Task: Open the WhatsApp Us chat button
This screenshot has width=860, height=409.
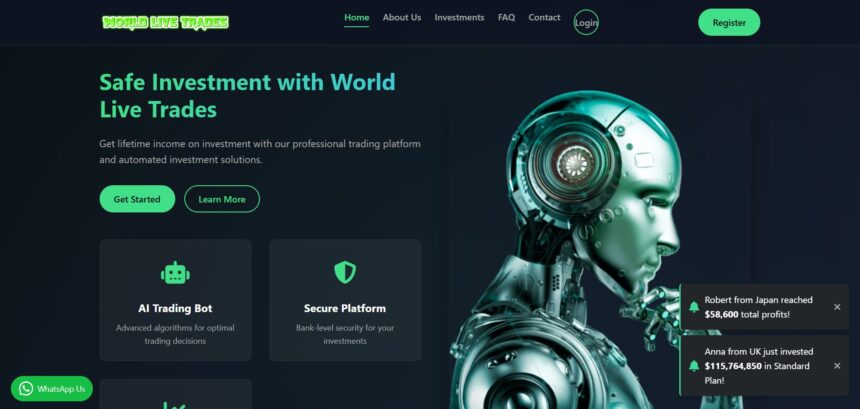Action: click(52, 389)
